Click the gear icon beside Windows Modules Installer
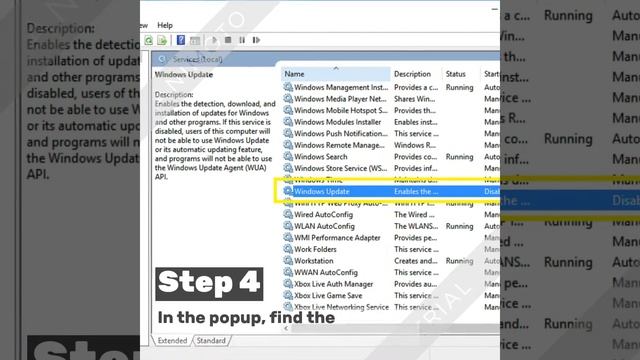Image resolution: width=640 pixels, height=360 pixels. [288, 122]
